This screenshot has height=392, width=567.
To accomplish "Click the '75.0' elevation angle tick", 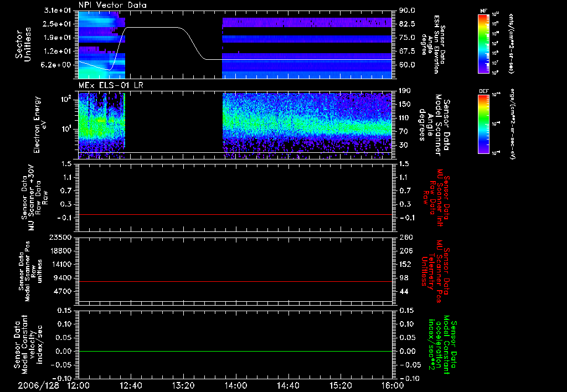I will pyautogui.click(x=408, y=38).
